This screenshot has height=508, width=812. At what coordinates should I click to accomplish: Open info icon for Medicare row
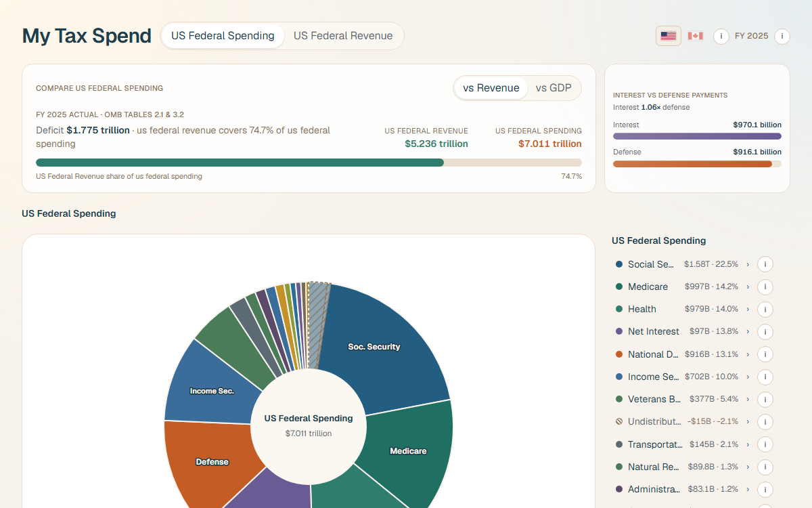pos(765,287)
